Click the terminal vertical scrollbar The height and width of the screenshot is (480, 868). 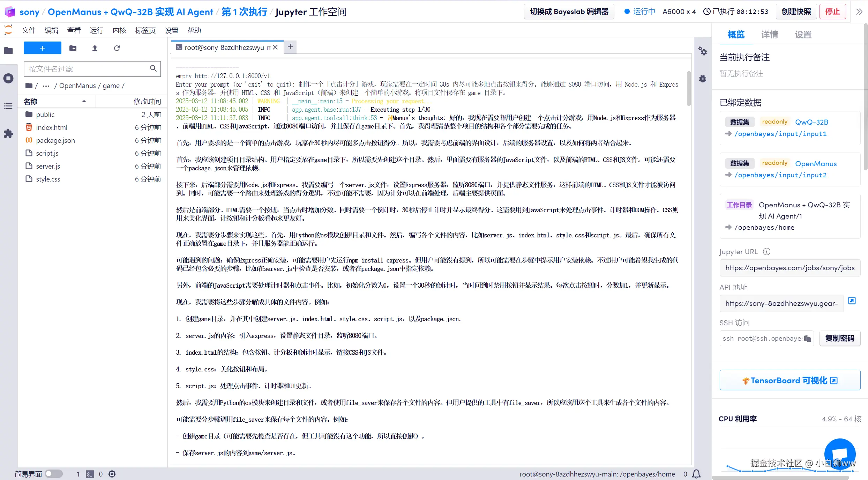click(688, 89)
